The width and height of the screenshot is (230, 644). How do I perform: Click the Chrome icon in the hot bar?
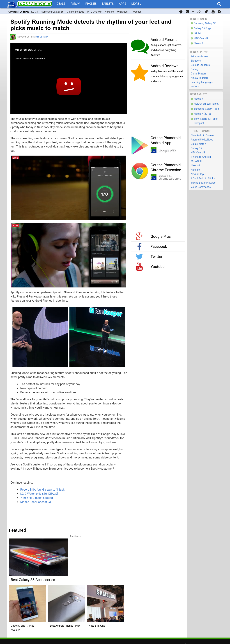[187, 12]
